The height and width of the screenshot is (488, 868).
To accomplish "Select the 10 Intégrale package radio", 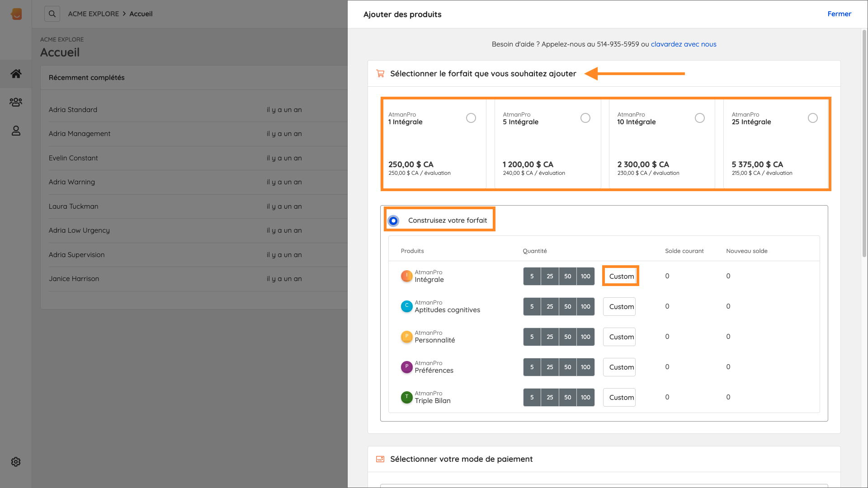I will 700,118.
